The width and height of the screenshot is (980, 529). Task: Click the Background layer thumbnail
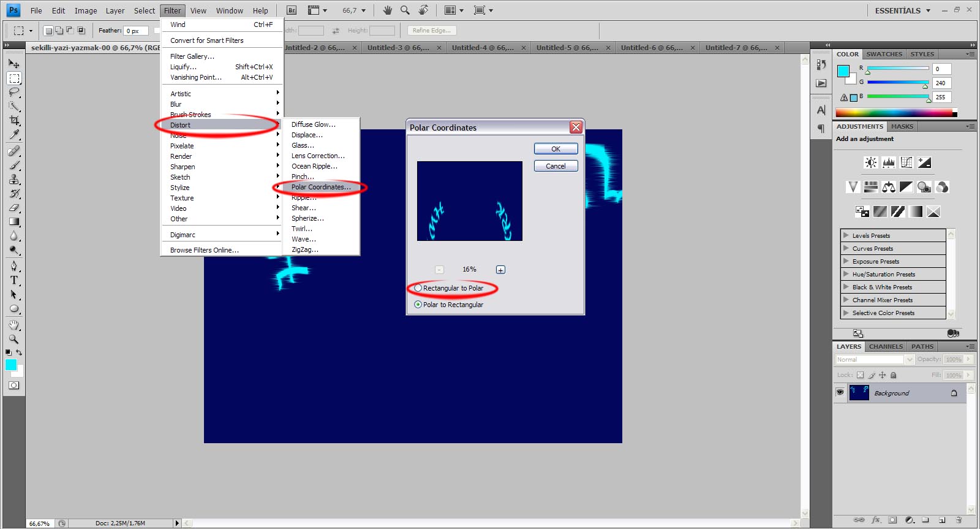(x=859, y=393)
